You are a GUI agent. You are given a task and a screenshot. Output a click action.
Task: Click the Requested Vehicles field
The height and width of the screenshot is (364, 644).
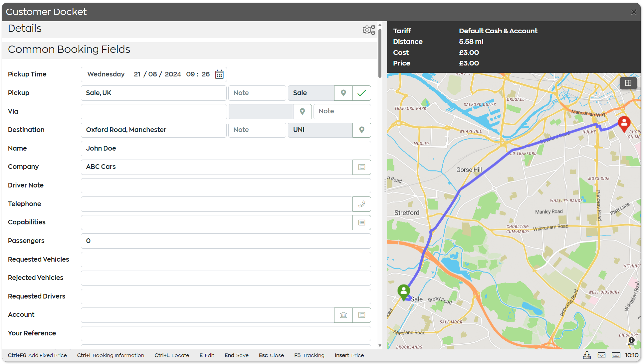click(226, 260)
